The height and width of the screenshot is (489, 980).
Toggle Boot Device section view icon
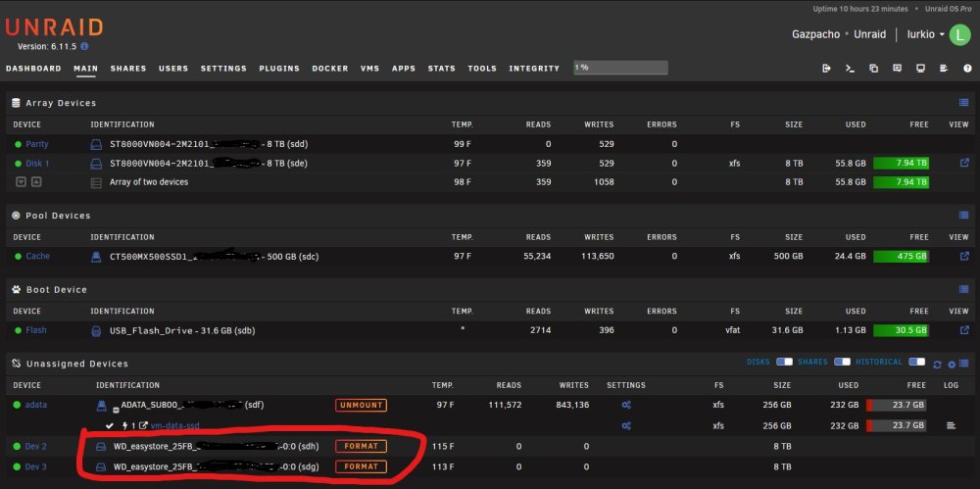click(963, 289)
